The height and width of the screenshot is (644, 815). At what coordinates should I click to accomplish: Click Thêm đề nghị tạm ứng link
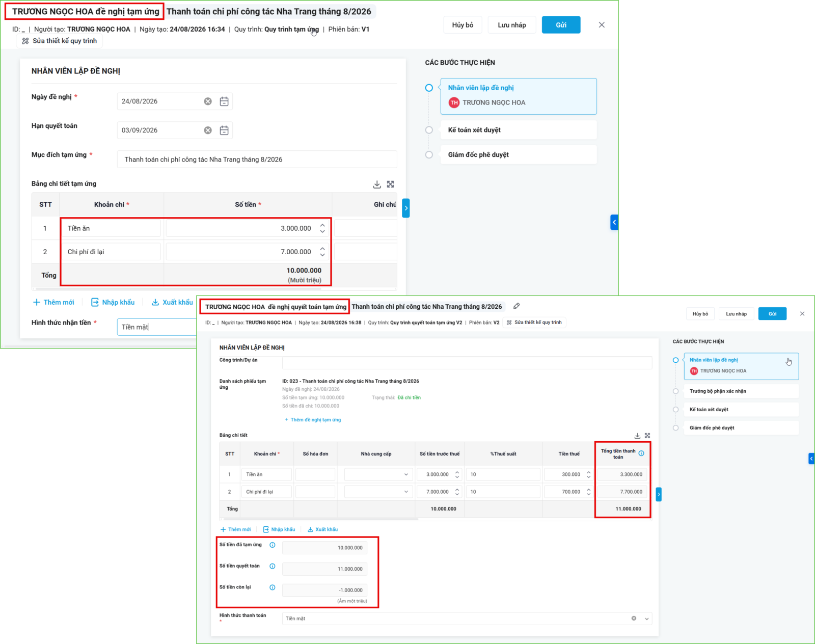[x=313, y=420]
